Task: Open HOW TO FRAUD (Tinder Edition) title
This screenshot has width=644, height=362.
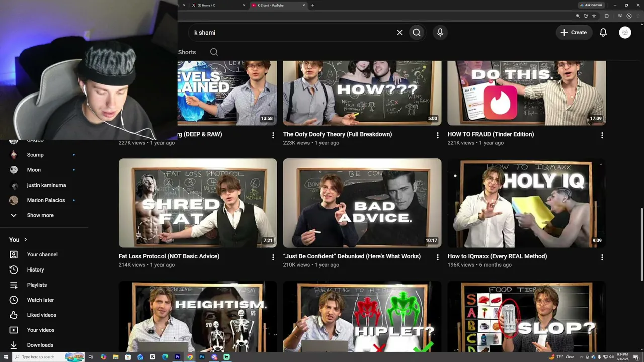Action: [491, 134]
